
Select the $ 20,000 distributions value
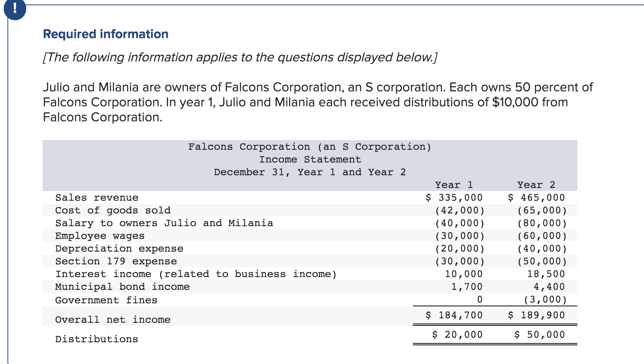pos(457,335)
